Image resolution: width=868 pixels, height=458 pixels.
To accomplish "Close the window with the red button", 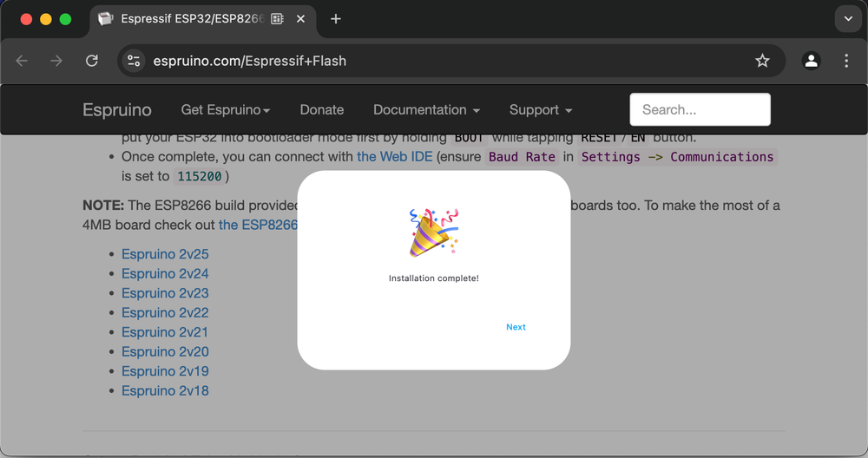I will (x=26, y=19).
